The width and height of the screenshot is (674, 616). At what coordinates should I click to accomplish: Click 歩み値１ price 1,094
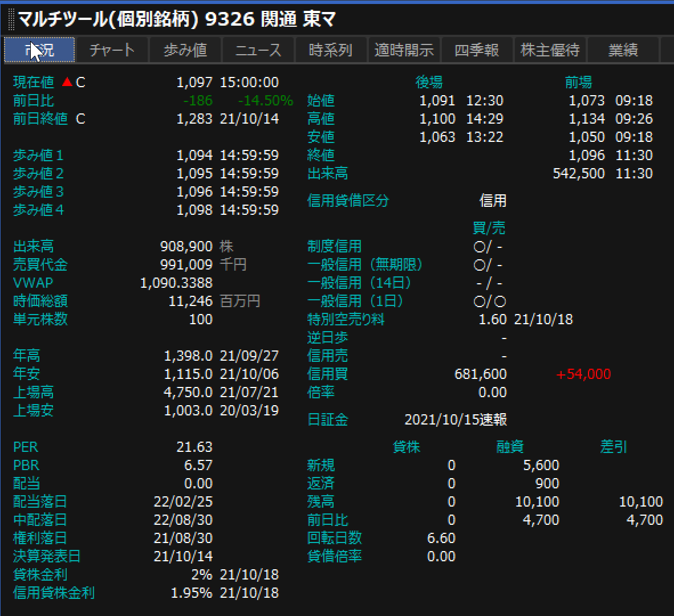coord(194,155)
